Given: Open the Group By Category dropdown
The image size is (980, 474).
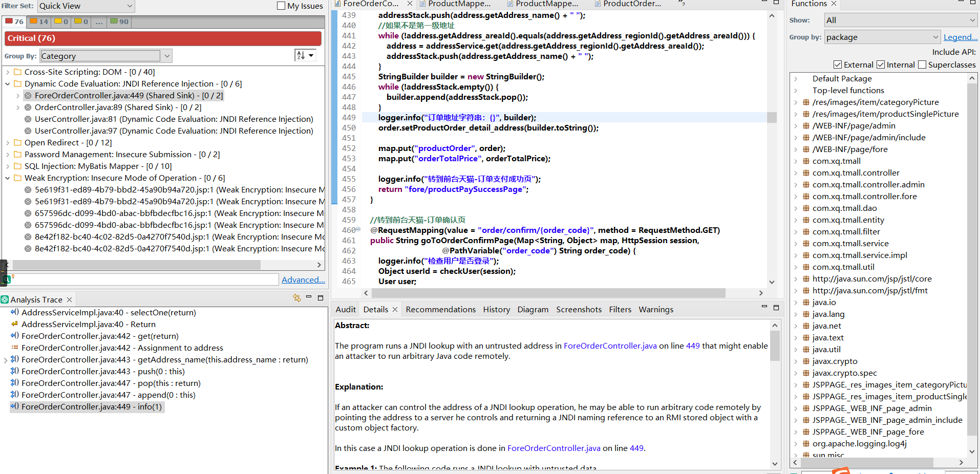Looking at the screenshot, I should click(106, 56).
